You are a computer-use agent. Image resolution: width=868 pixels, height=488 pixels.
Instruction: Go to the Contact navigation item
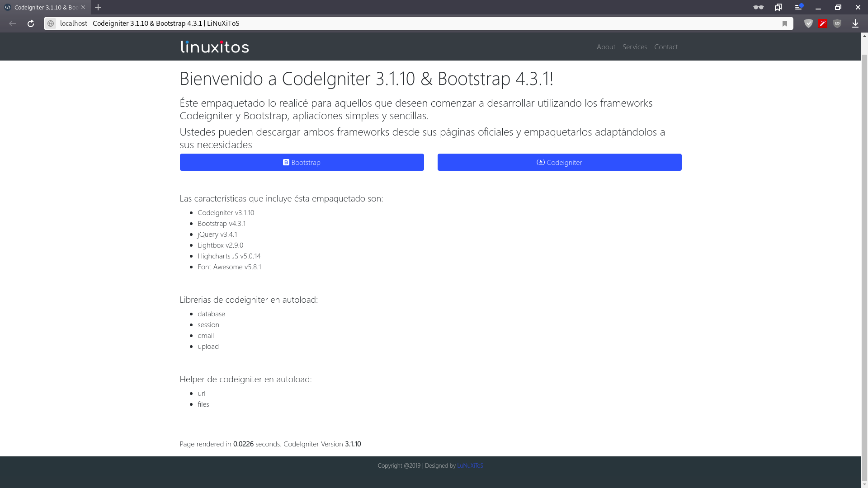(x=665, y=47)
